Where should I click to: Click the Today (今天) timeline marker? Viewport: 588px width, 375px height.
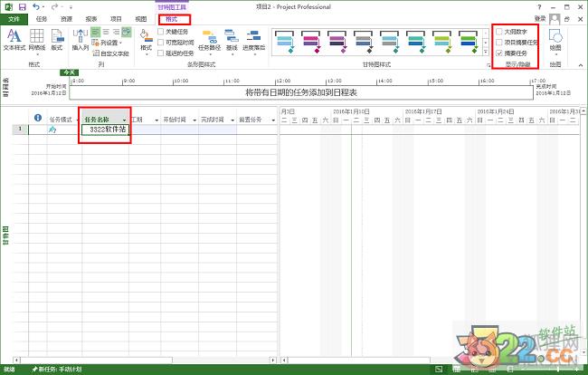tap(70, 72)
